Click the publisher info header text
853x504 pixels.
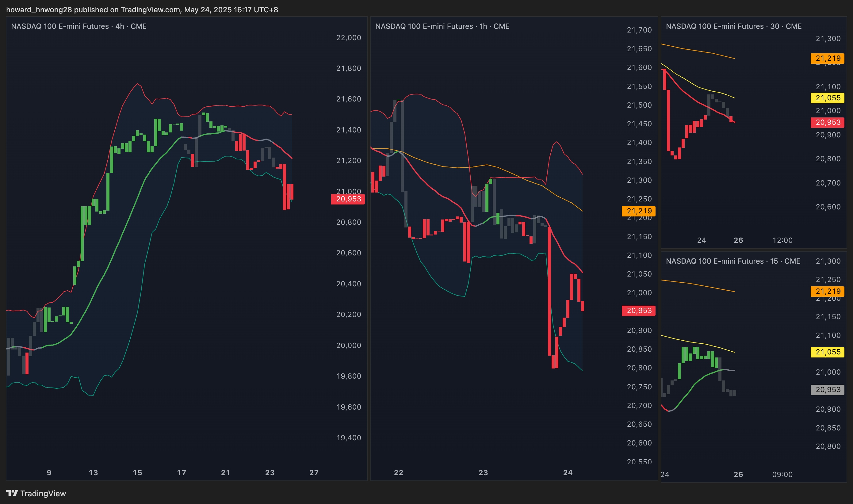[x=142, y=10]
